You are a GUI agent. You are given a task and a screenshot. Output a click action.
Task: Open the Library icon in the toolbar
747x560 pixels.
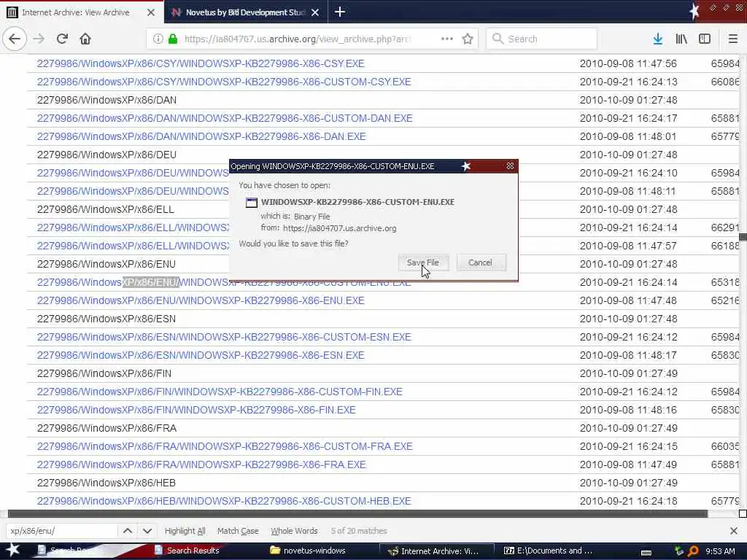tap(681, 39)
